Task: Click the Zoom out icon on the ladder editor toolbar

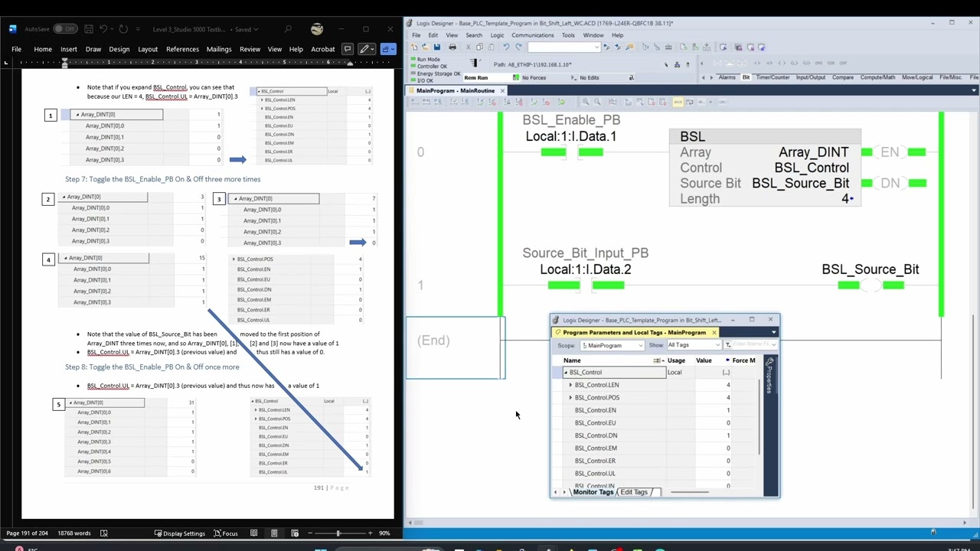Action: 597,102
